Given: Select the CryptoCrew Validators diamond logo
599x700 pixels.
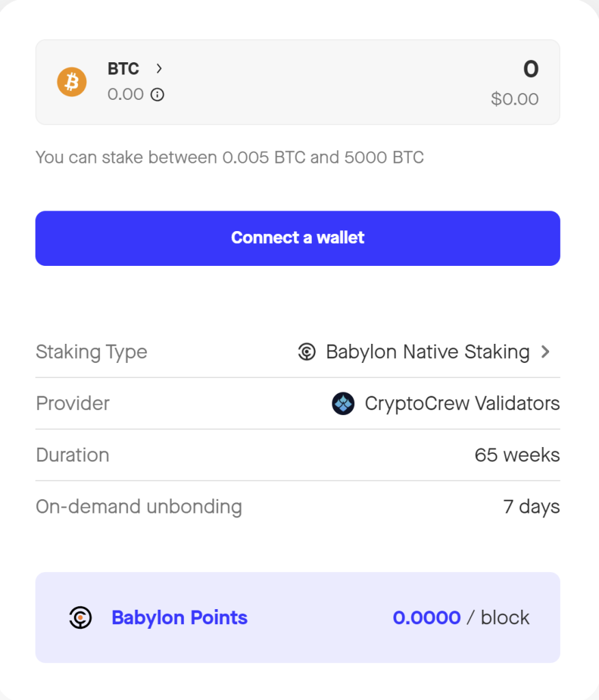Looking at the screenshot, I should 343,403.
